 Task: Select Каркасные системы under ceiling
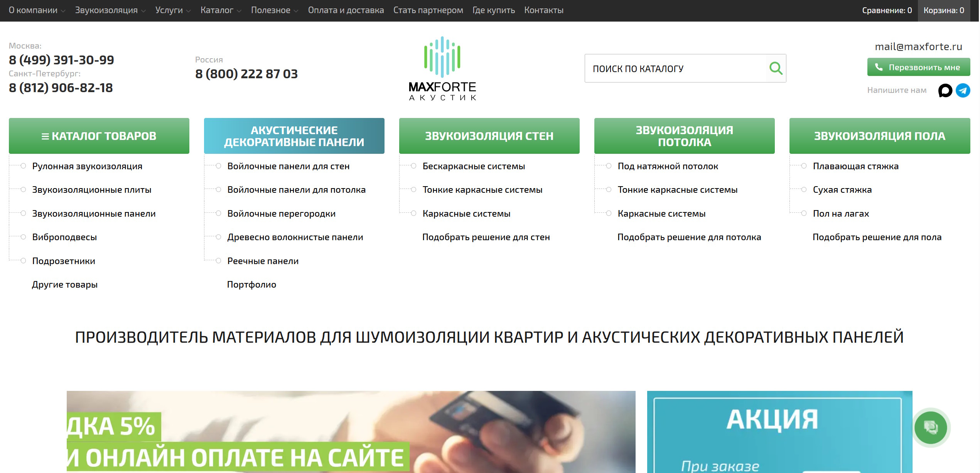[x=661, y=214]
